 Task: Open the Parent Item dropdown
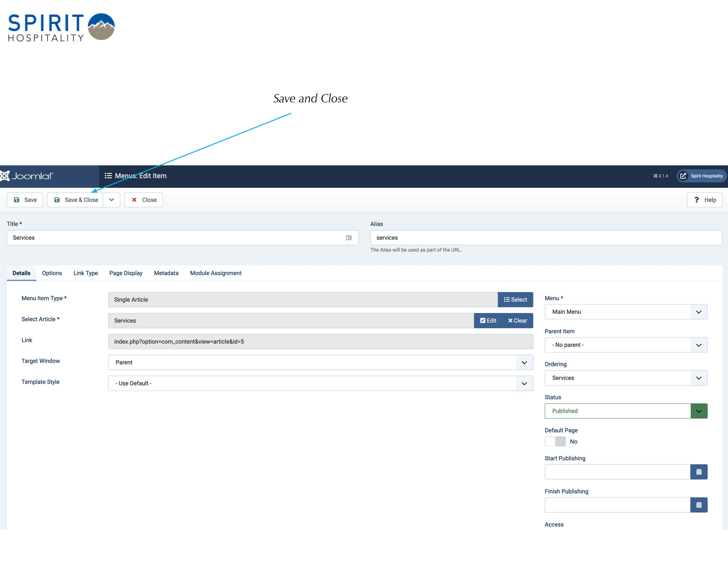(x=626, y=345)
